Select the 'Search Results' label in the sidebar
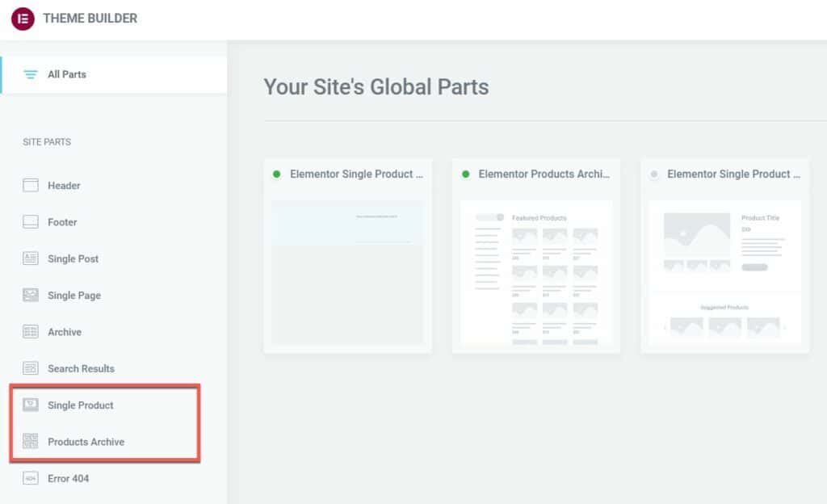 [x=82, y=368]
